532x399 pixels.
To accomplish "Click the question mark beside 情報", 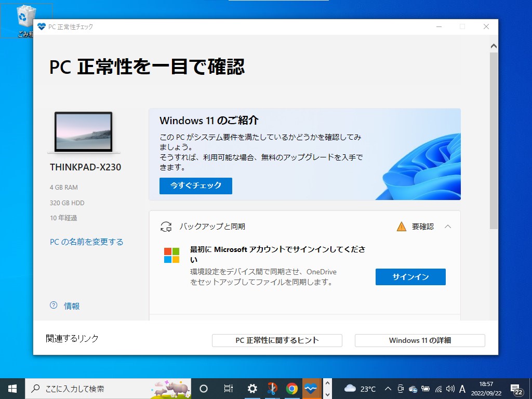I will [52, 306].
